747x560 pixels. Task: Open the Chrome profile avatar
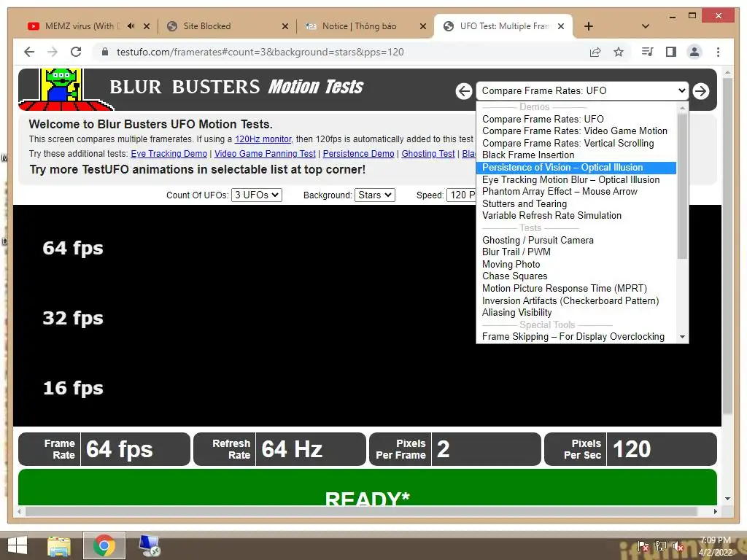(694, 52)
